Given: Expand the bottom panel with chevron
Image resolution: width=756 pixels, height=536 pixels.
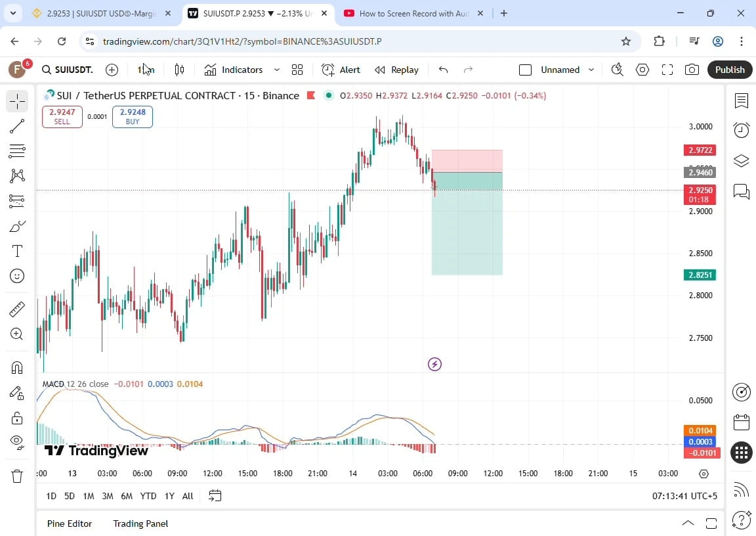Looking at the screenshot, I should [688, 524].
